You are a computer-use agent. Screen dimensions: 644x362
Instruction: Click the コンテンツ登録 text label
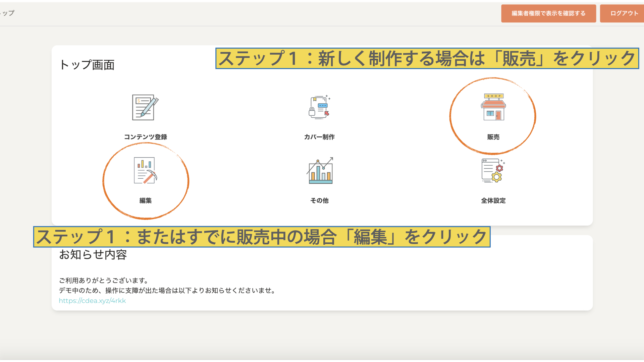click(145, 137)
